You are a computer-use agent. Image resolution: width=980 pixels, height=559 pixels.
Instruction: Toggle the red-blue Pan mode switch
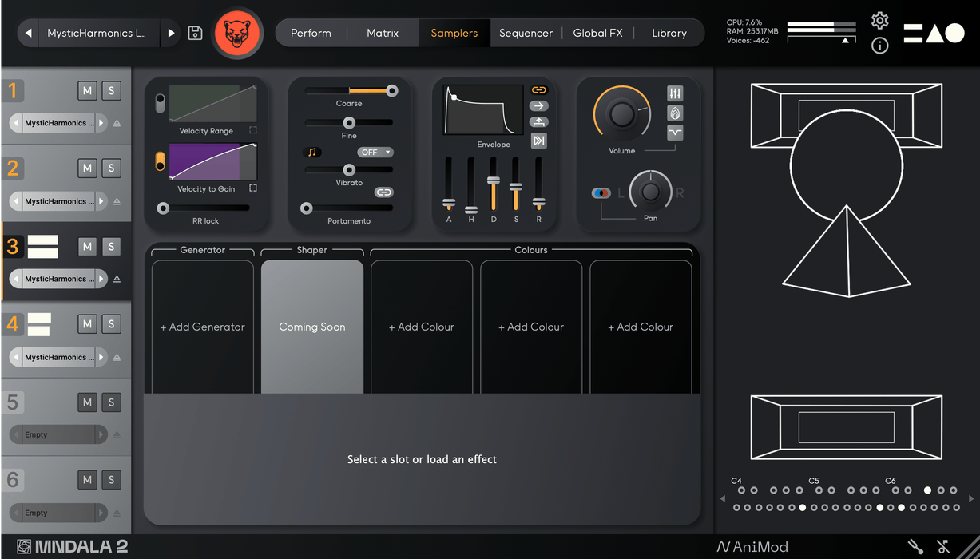click(x=601, y=193)
